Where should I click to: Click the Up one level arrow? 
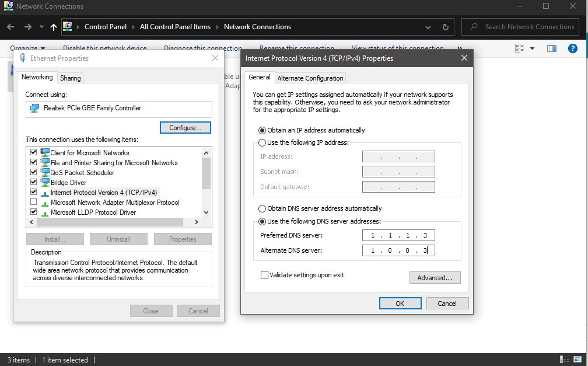click(x=53, y=26)
